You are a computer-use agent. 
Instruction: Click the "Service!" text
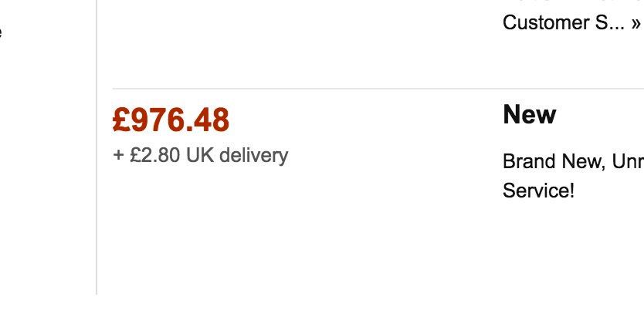(538, 191)
